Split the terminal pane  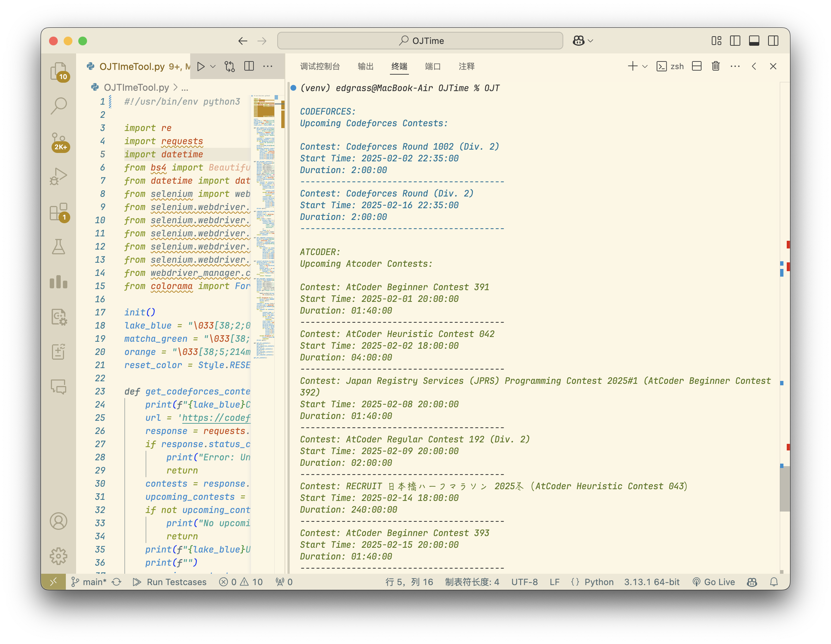(x=697, y=67)
